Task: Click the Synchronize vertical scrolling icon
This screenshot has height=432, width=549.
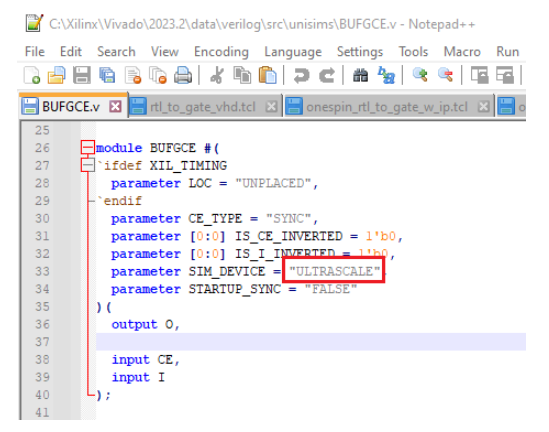Action: pos(479,75)
